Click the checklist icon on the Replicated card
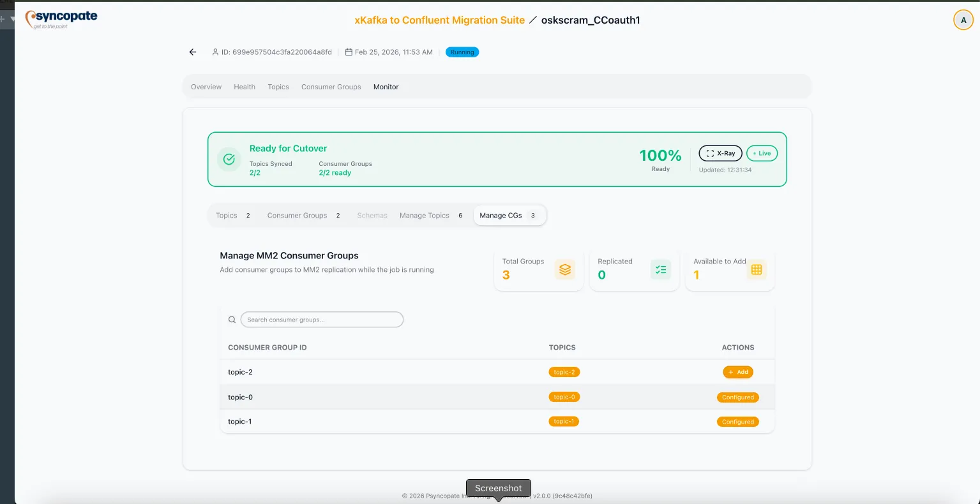This screenshot has width=980, height=504. 660,270
